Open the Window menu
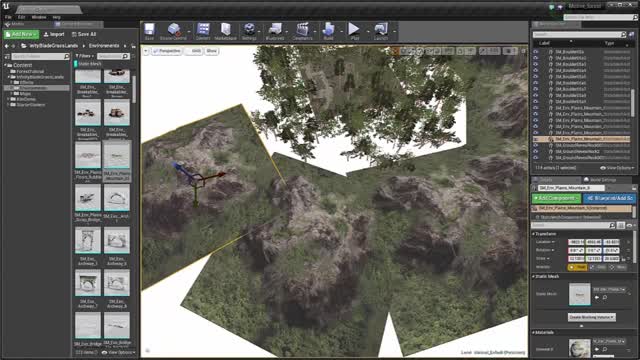 pyautogui.click(x=39, y=17)
